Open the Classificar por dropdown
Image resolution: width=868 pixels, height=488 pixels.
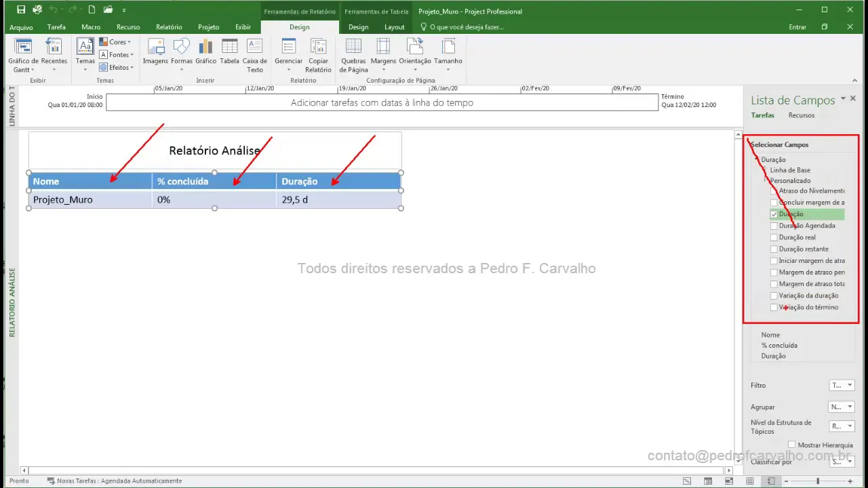coord(842,462)
